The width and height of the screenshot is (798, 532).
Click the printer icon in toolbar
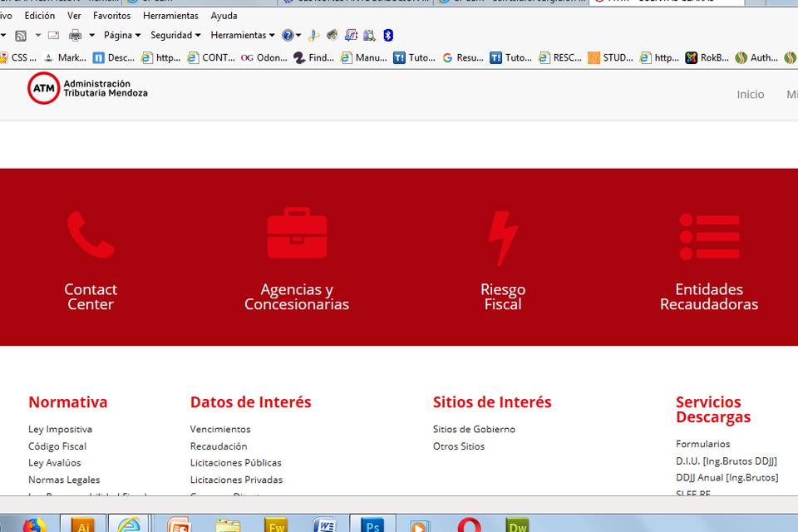click(76, 35)
